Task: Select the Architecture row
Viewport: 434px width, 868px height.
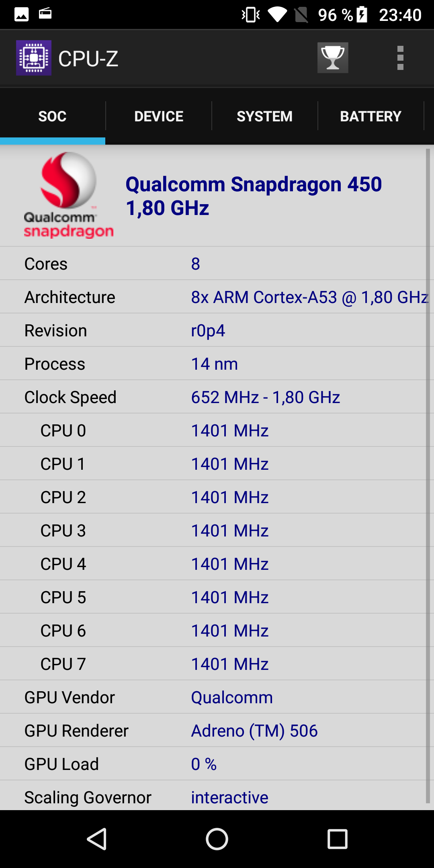Action: pyautogui.click(x=213, y=297)
